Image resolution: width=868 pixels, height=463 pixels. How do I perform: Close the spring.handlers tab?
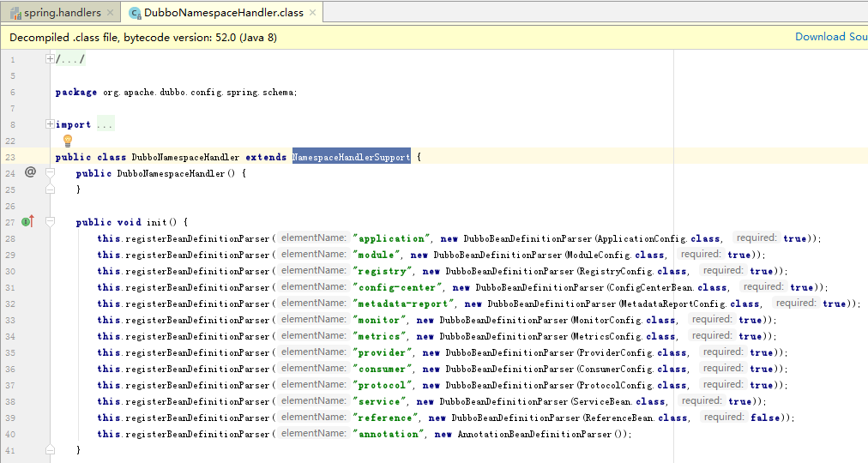click(110, 12)
